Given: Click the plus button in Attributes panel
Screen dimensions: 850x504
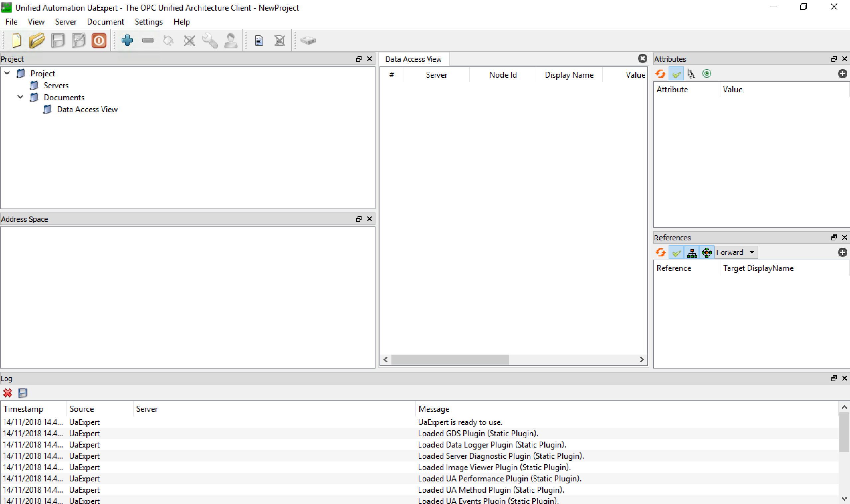Looking at the screenshot, I should [842, 74].
